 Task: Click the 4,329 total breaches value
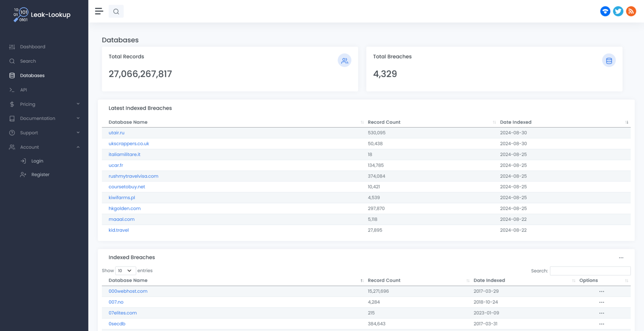point(385,74)
